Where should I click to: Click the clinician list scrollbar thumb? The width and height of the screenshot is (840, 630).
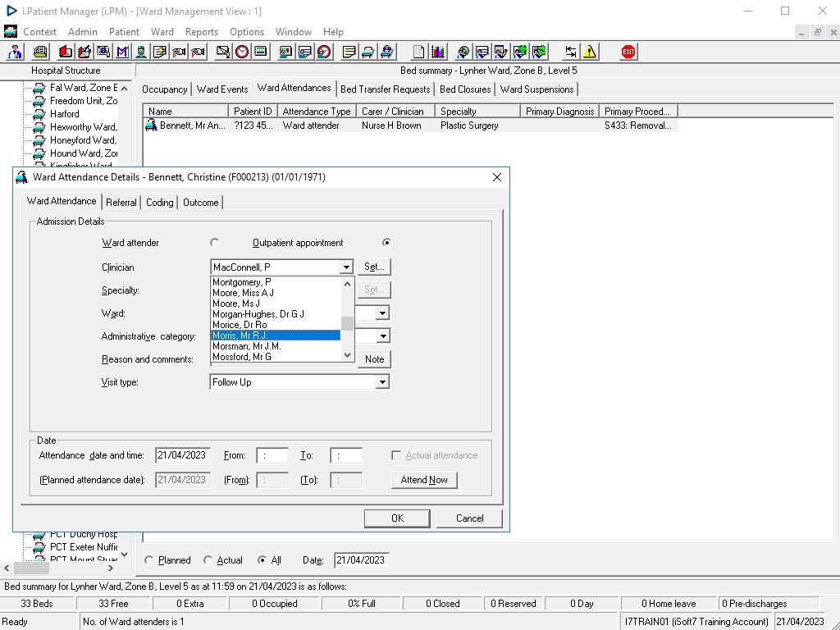pos(347,323)
